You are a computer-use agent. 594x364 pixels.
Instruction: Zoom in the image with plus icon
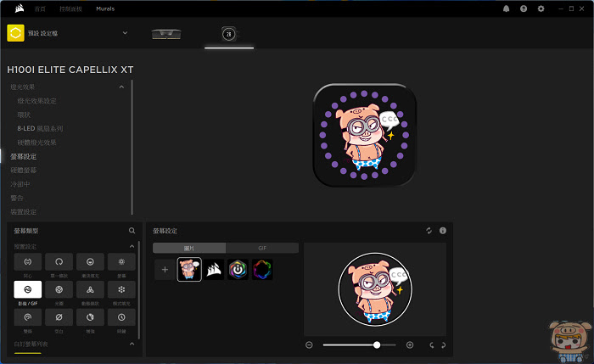pos(410,345)
